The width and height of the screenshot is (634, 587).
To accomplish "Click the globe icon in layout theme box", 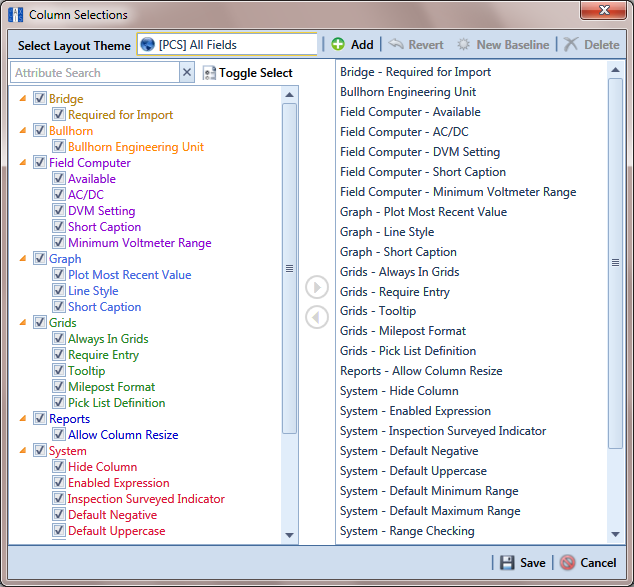I will click(148, 44).
